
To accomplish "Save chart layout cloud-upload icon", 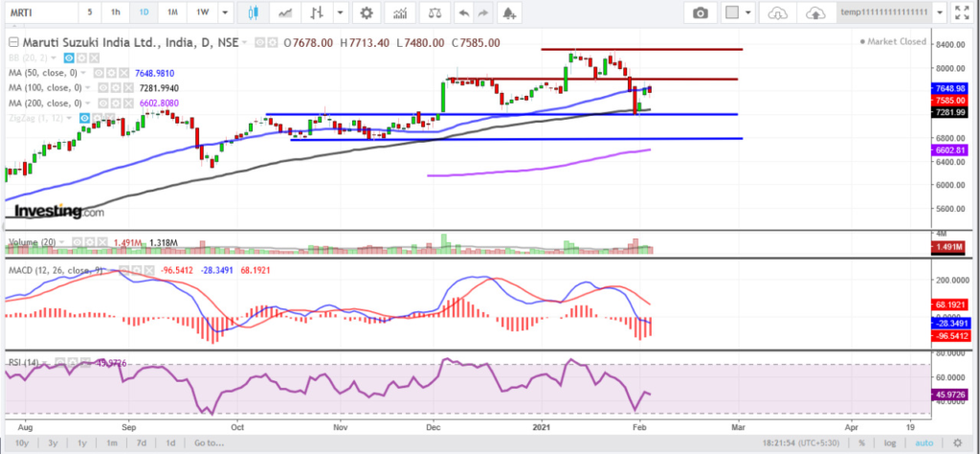I will [x=817, y=12].
